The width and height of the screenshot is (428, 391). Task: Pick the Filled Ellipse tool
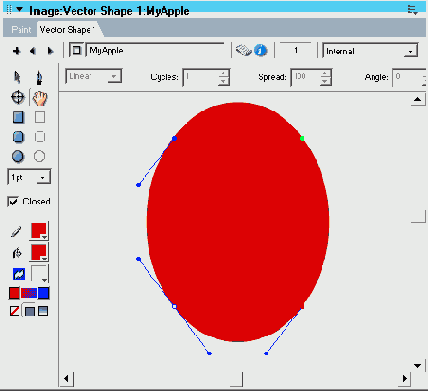[x=18, y=156]
